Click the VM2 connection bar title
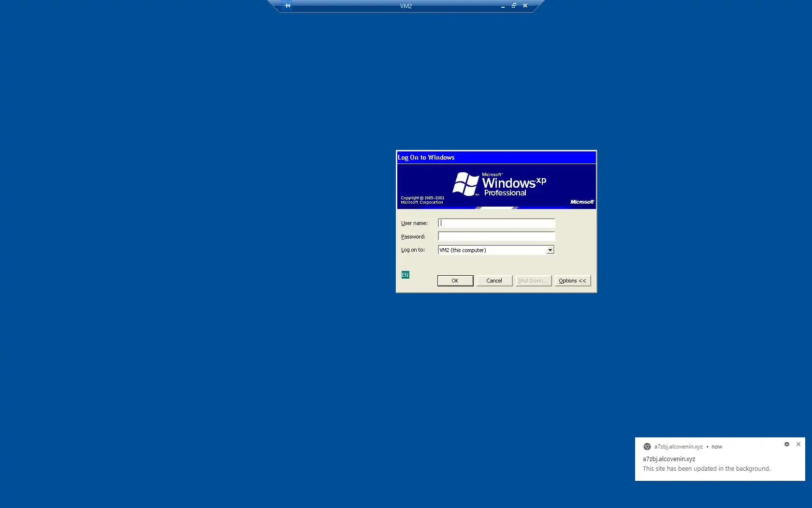This screenshot has height=508, width=812. pyautogui.click(x=406, y=6)
